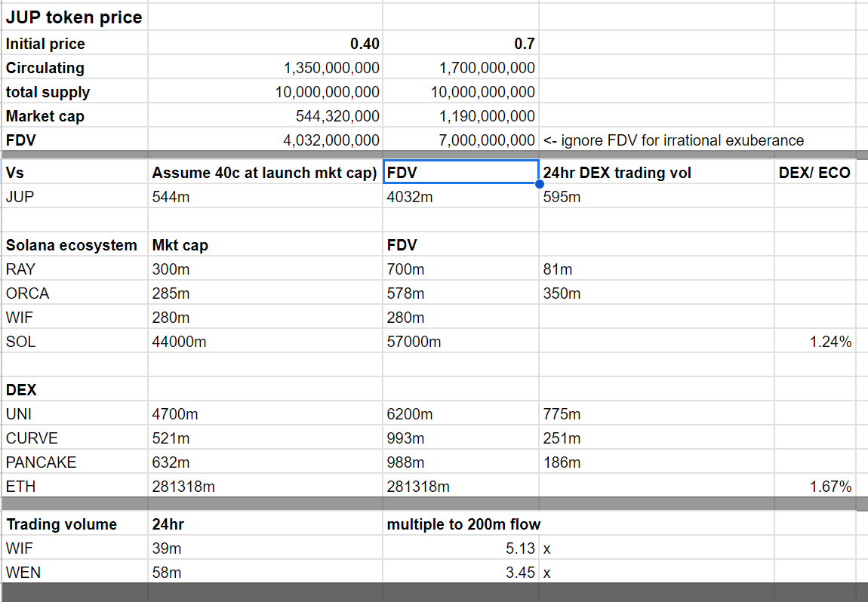868x602 pixels.
Task: Select the circulating value 1,700,000,000
Action: point(460,67)
